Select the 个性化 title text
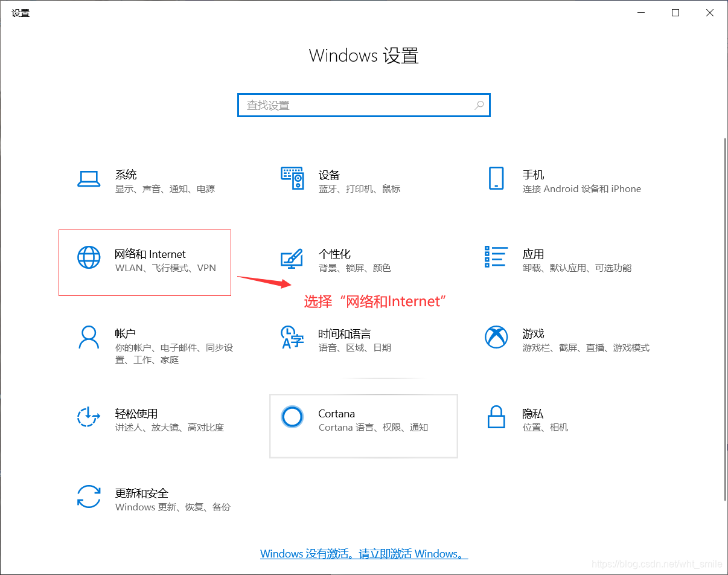Viewport: 728px width, 575px height. click(335, 254)
